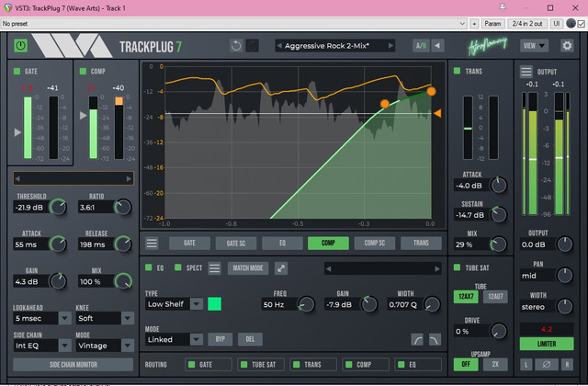
Task: Open the EQ section hamburger menu
Action: tap(214, 268)
